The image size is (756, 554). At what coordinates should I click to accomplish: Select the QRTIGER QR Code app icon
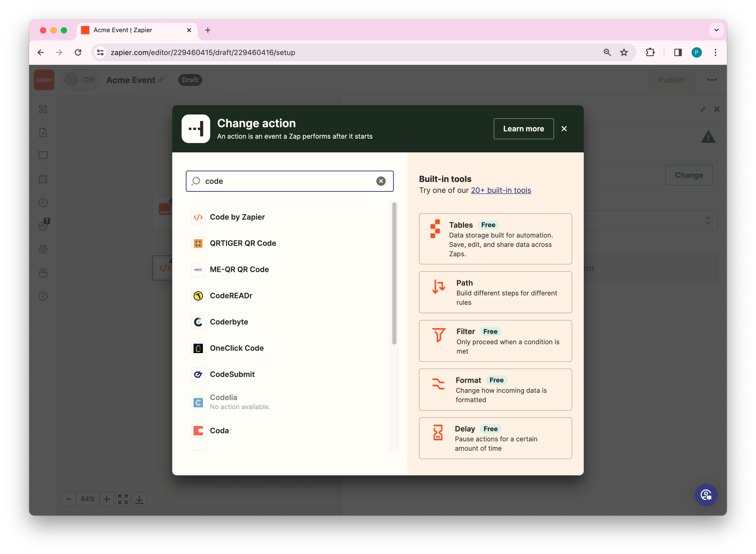pos(198,243)
